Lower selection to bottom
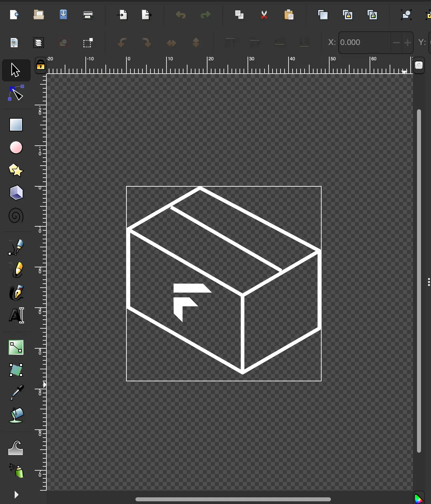 tap(304, 43)
